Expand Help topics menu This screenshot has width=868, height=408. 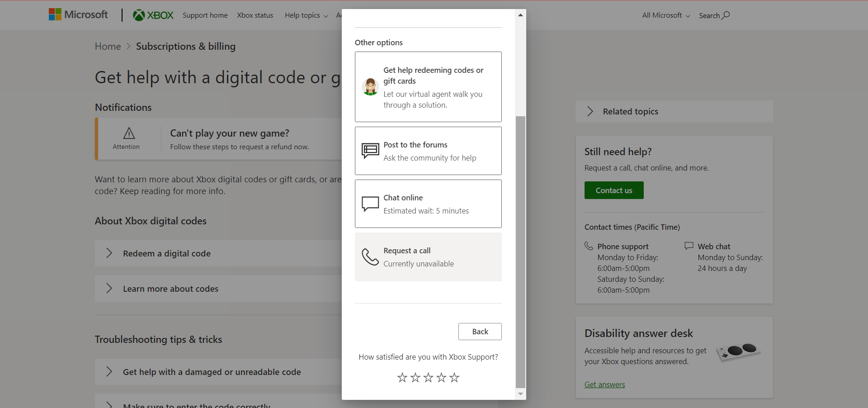pyautogui.click(x=306, y=15)
